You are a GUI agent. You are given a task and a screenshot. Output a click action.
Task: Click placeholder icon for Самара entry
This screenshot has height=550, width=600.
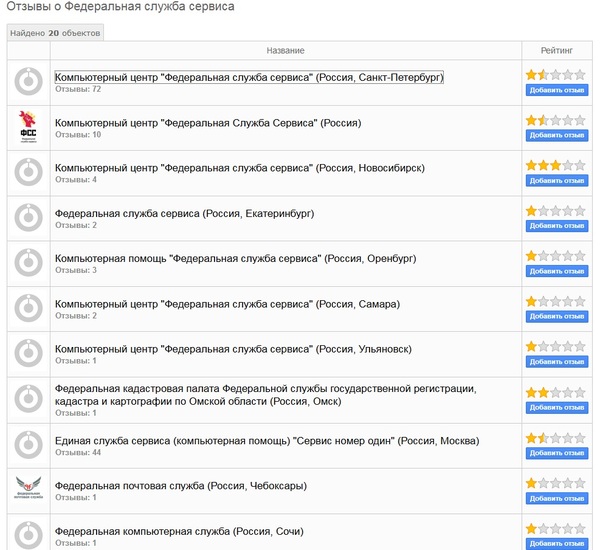pos(28,308)
